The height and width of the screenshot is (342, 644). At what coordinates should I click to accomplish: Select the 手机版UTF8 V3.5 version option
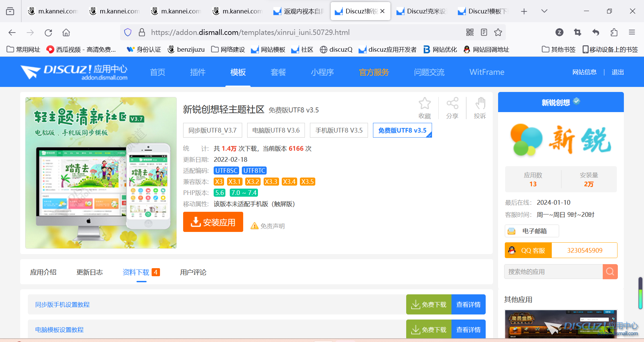(339, 130)
